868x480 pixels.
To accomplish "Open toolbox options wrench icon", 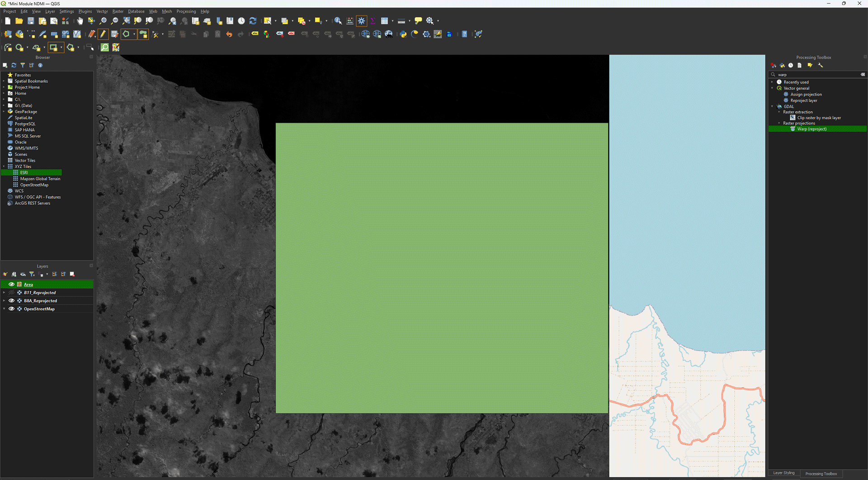I will 821,66.
